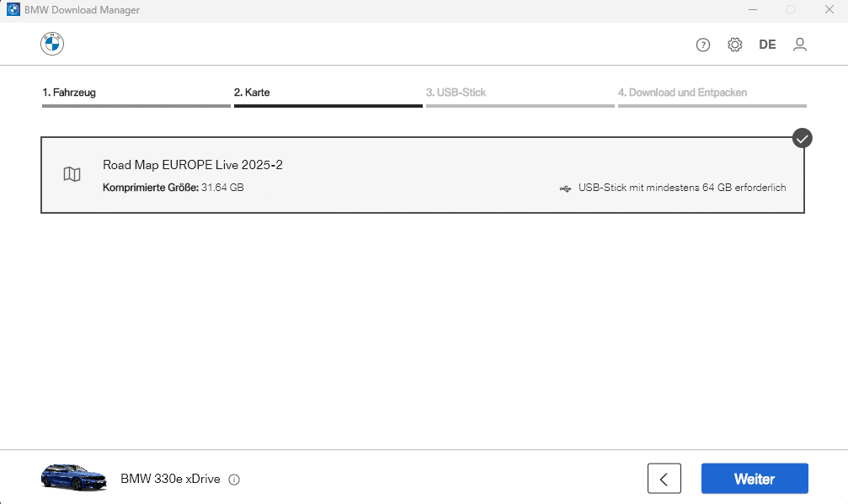Switch to the 1. Fahrzeug step
Image resolution: width=848 pixels, height=504 pixels.
click(x=69, y=93)
